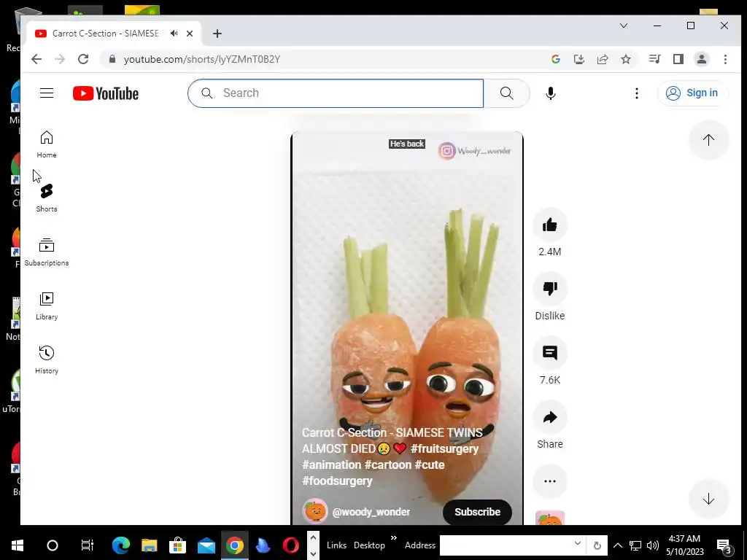The width and height of the screenshot is (747, 560).
Task: Click #cute hashtag
Action: click(x=430, y=464)
